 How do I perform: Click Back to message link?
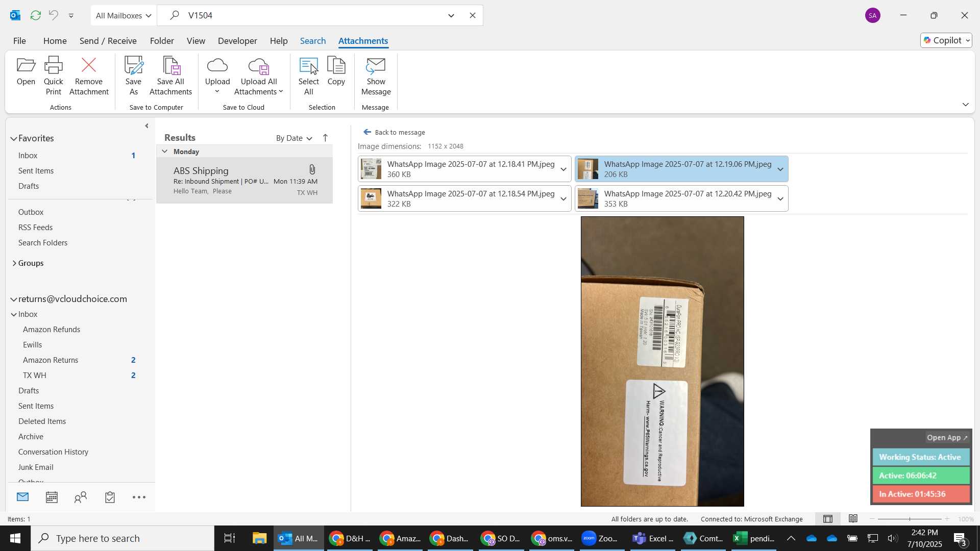coord(394,132)
